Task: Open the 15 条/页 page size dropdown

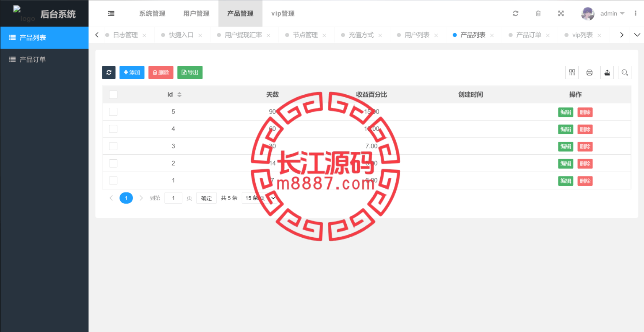Action: point(260,198)
